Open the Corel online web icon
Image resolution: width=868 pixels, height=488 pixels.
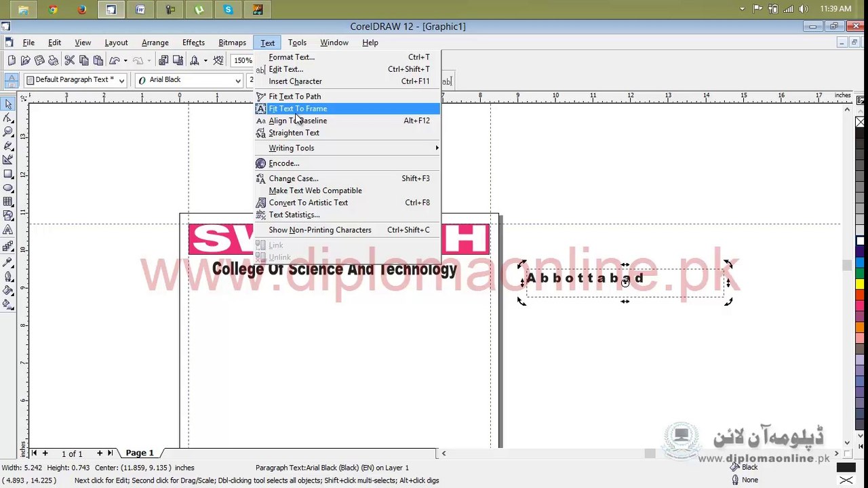(218, 60)
